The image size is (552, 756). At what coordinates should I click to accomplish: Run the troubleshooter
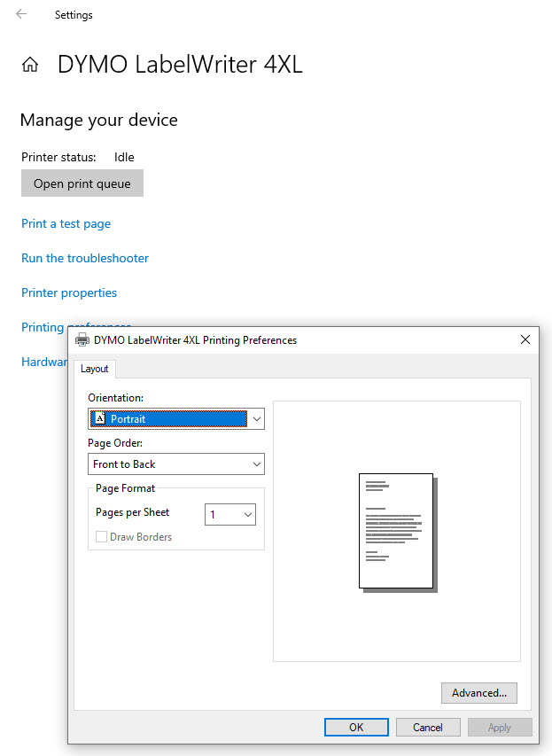pos(85,258)
